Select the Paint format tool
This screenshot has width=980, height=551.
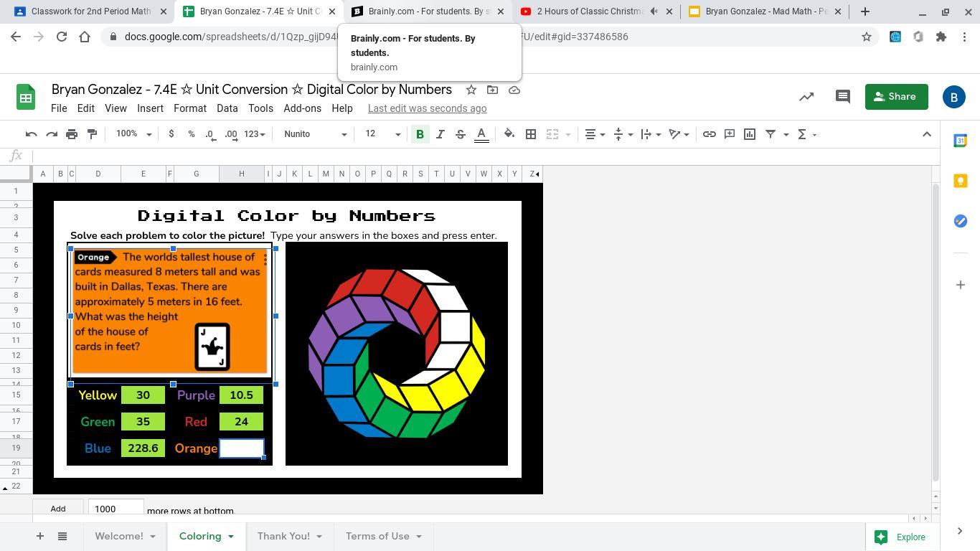[92, 134]
